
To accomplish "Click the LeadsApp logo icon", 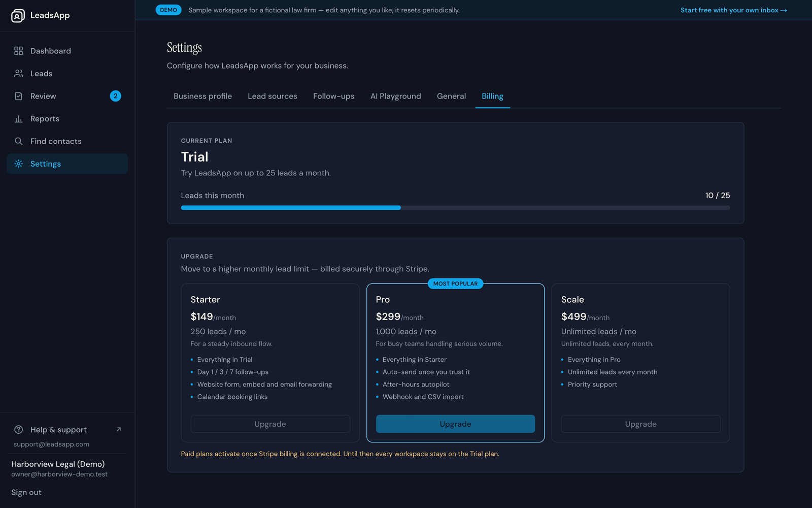I will coord(18,16).
